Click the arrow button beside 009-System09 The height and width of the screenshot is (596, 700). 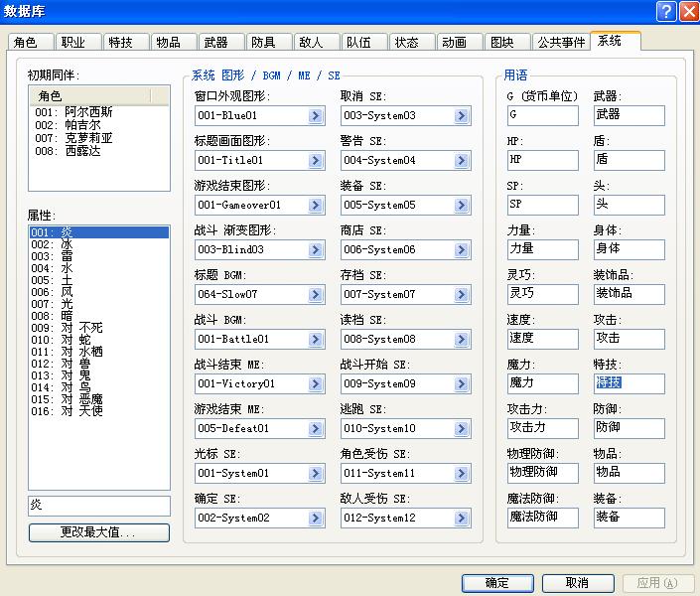(x=461, y=383)
